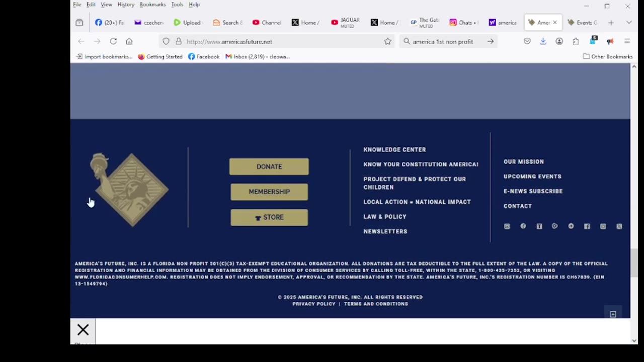644x362 pixels.
Task: Click the STORE button
Action: [269, 217]
